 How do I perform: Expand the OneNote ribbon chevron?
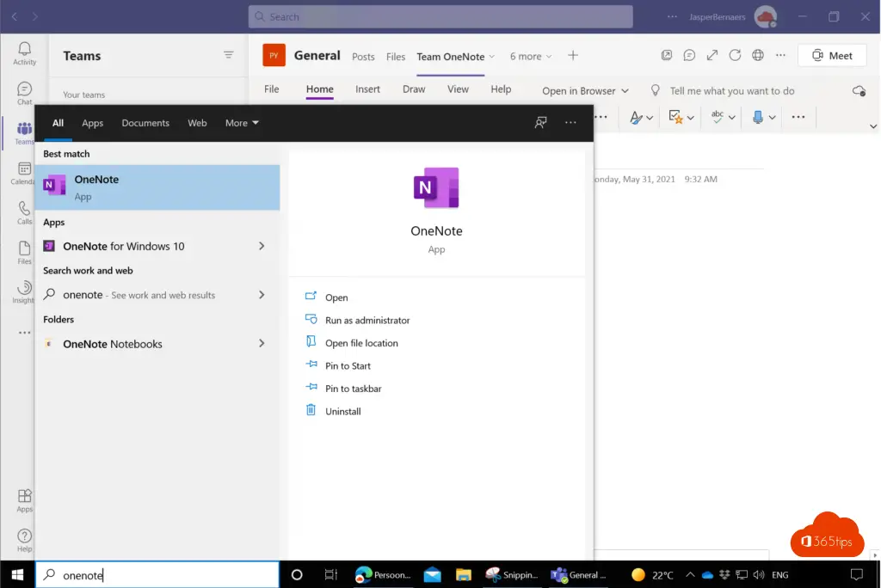pyautogui.click(x=873, y=126)
